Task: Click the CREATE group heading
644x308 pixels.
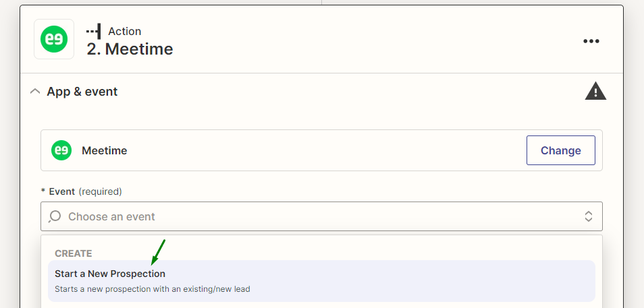Action: tap(73, 253)
